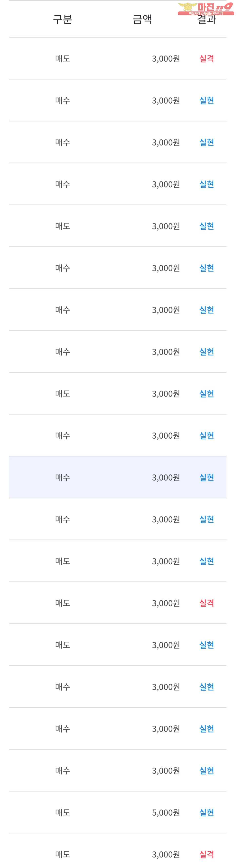Click the 실현 result in the second row
This screenshot has height=868, width=237.
tap(207, 100)
